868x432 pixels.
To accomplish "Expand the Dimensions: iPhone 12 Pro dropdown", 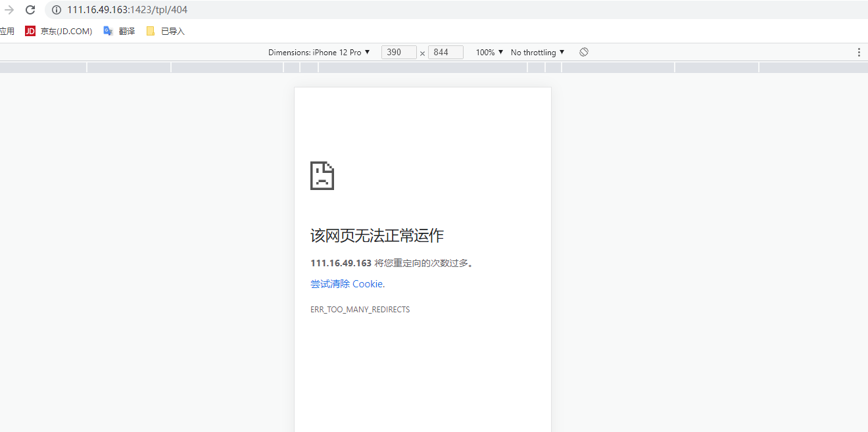I will (319, 52).
